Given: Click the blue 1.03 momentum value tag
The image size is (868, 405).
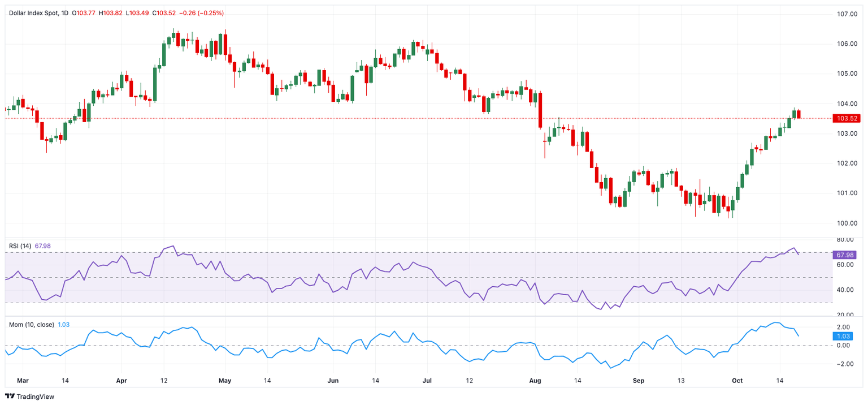Looking at the screenshot, I should [x=841, y=336].
